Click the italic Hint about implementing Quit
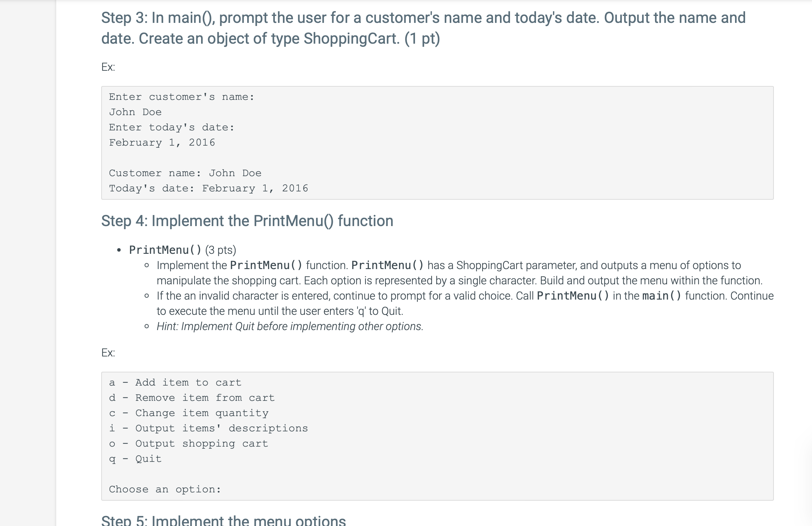This screenshot has width=812, height=526. pos(290,326)
